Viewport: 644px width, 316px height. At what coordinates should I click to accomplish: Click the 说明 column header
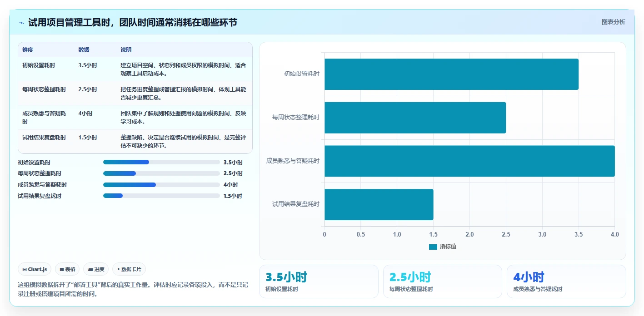click(126, 49)
